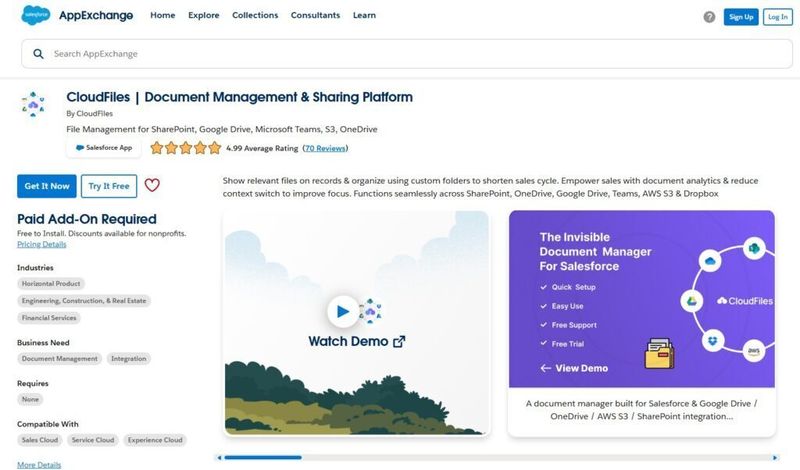Open the Invisible Document Manager slide thumbnail
800x470 pixels.
point(642,299)
